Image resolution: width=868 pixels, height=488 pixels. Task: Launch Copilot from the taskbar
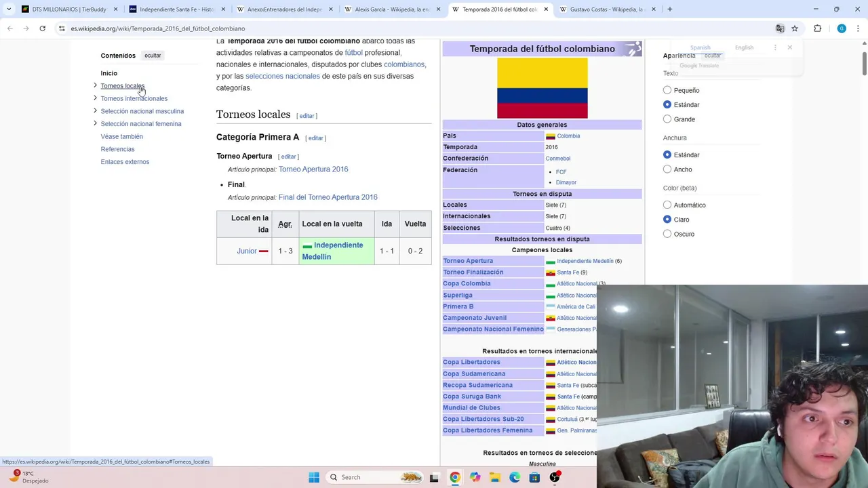coord(475,477)
